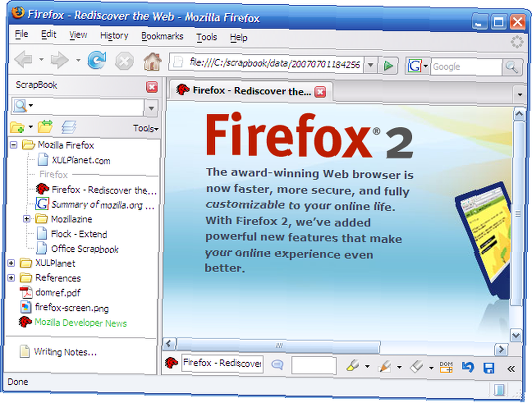The image size is (532, 403).
Task: Click the red icon in the edit toolbar
Action: coord(171,363)
